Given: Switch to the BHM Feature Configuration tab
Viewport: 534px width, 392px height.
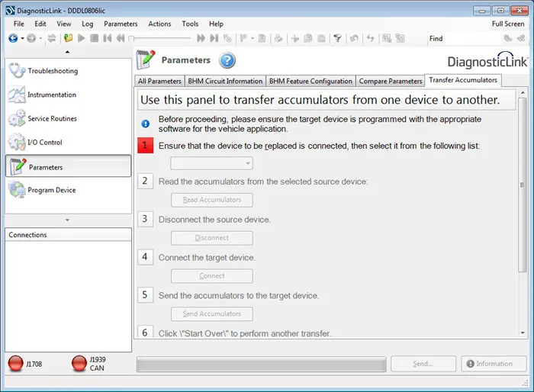Looking at the screenshot, I should [310, 81].
